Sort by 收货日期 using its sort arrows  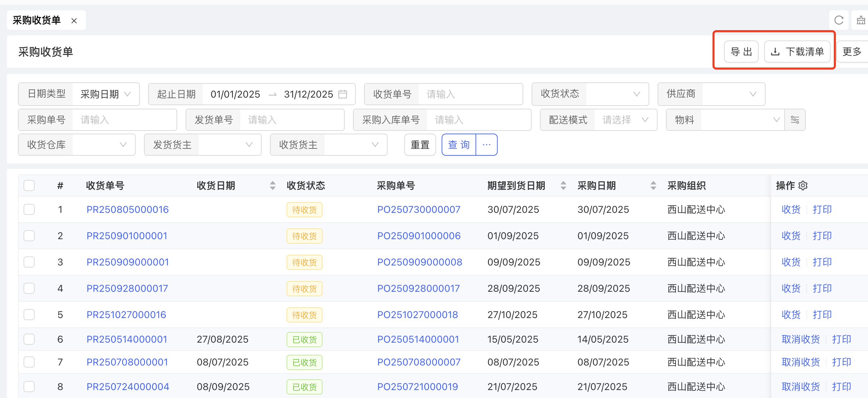273,186
